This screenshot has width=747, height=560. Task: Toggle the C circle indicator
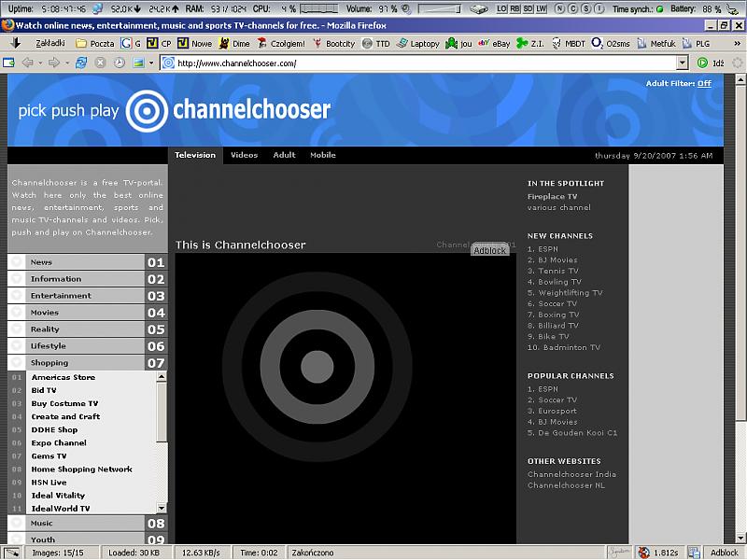tap(573, 8)
